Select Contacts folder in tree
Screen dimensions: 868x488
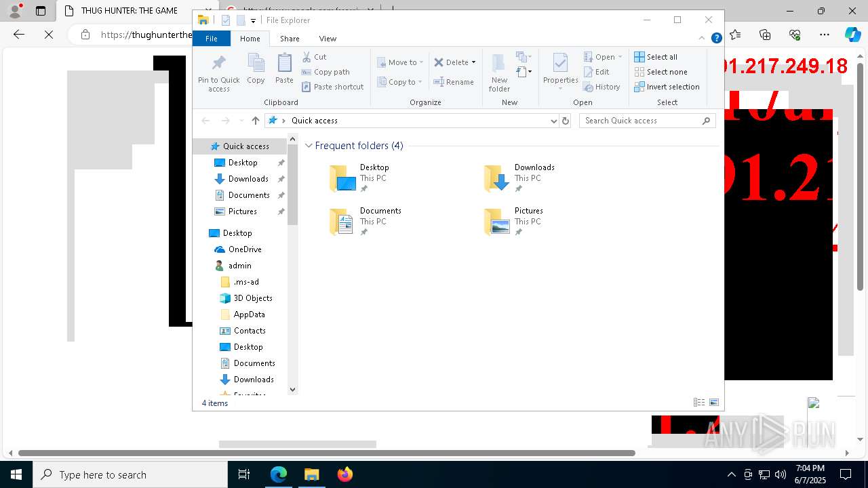tap(250, 331)
